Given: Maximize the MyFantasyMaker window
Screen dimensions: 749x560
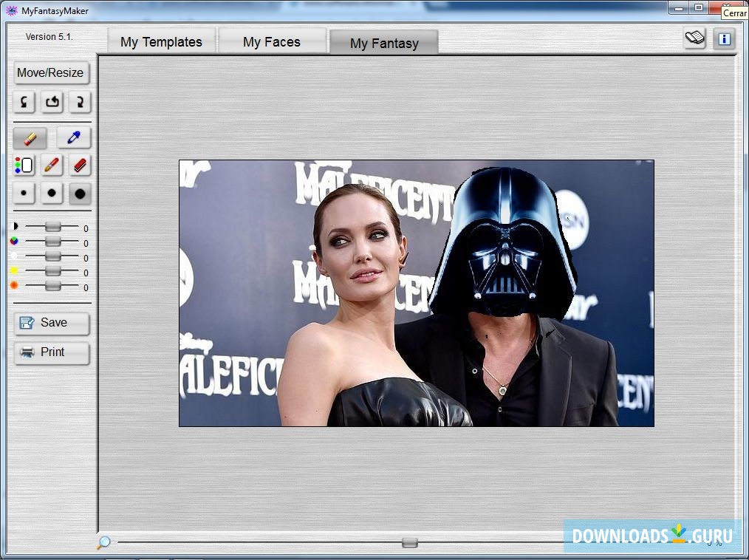Looking at the screenshot, I should coord(698,7).
